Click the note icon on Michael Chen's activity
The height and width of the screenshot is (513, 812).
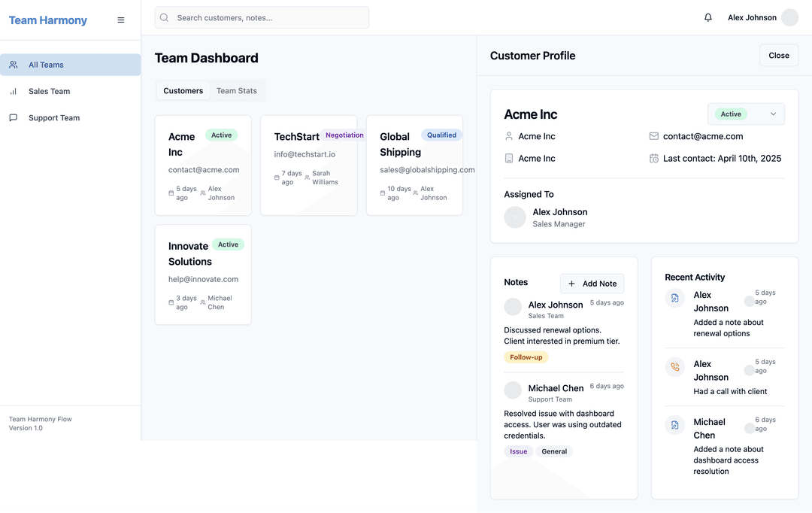coord(674,425)
